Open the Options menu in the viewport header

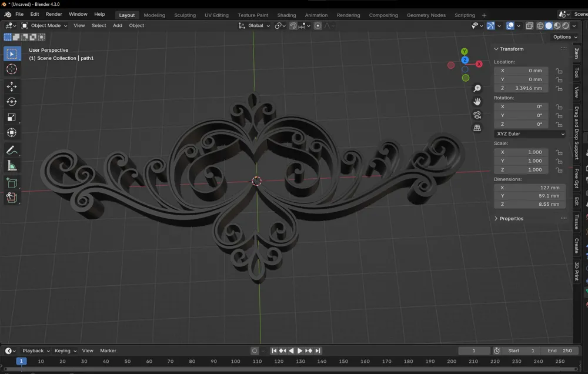pyautogui.click(x=563, y=36)
